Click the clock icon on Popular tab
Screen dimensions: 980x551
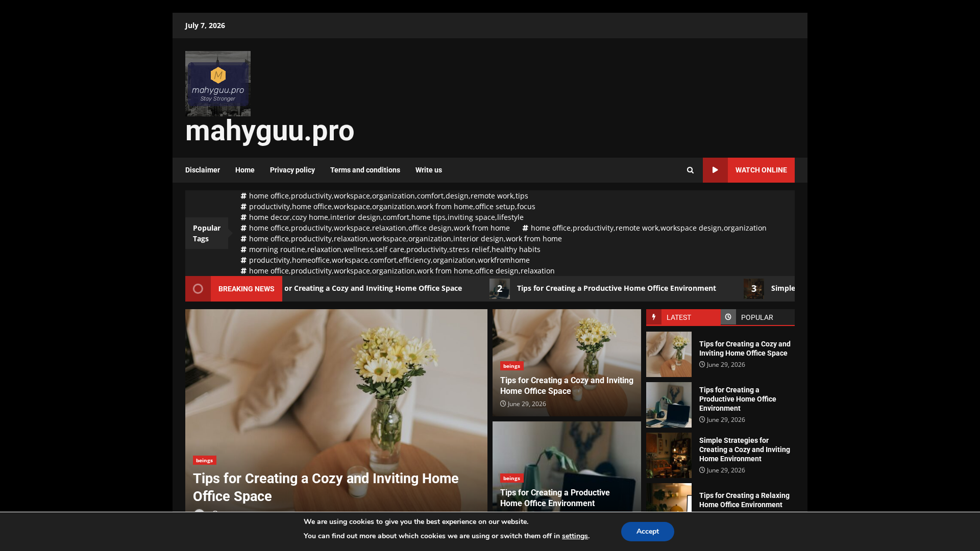[x=728, y=317]
